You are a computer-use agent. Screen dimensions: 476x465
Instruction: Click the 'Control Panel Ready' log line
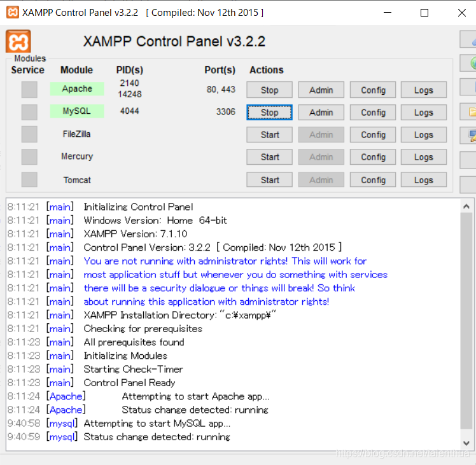coord(129,383)
